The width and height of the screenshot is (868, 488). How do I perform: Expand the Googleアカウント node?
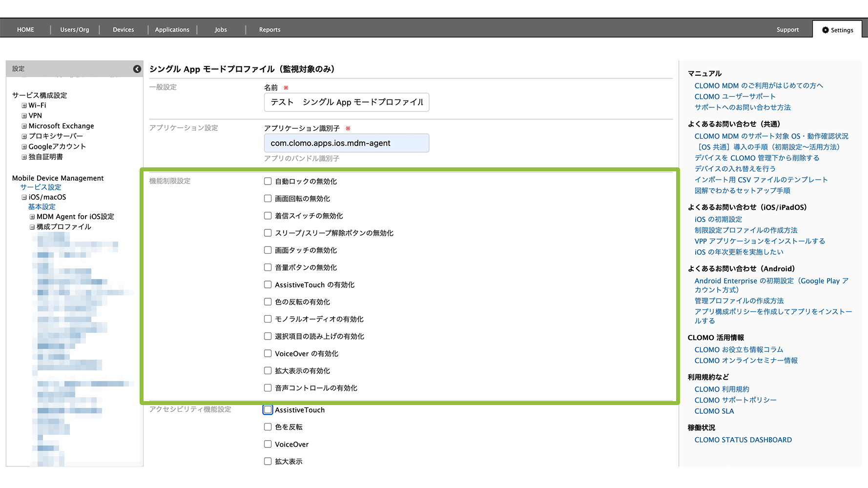coord(24,146)
